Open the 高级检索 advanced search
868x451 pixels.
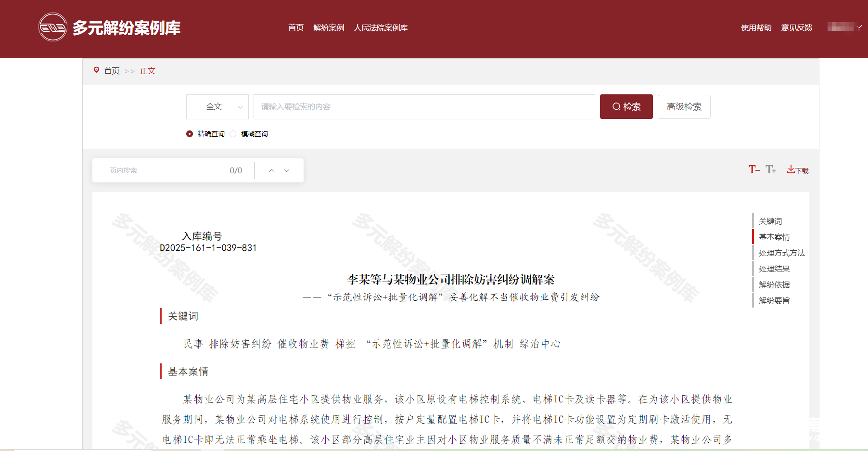pyautogui.click(x=684, y=107)
